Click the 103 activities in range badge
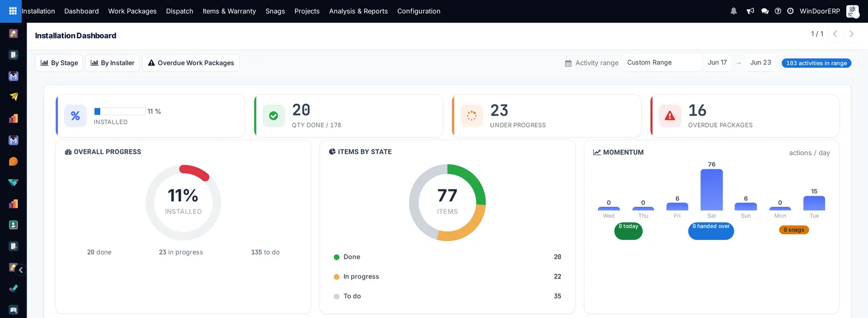The width and height of the screenshot is (868, 318). [816, 63]
